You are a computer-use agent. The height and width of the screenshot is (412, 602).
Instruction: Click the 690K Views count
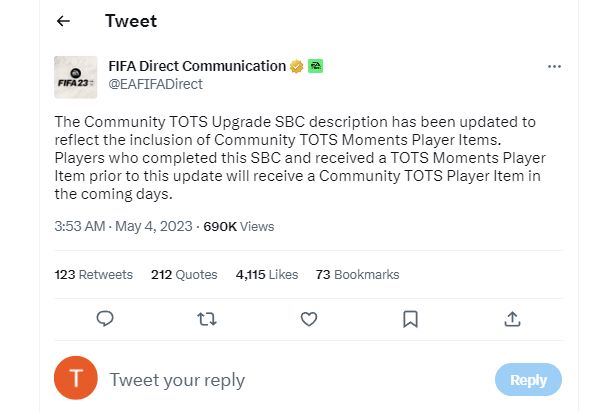point(239,227)
